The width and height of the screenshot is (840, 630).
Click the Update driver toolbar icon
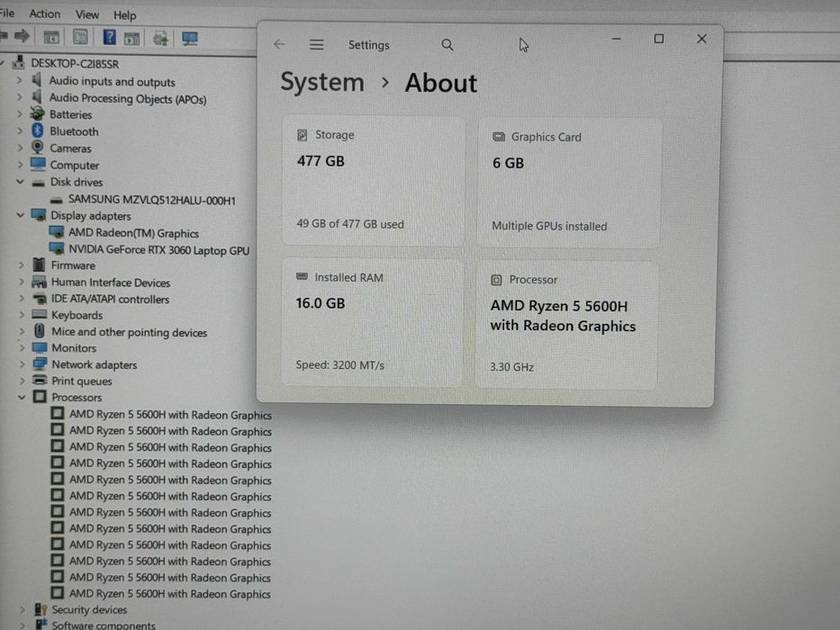click(160, 38)
